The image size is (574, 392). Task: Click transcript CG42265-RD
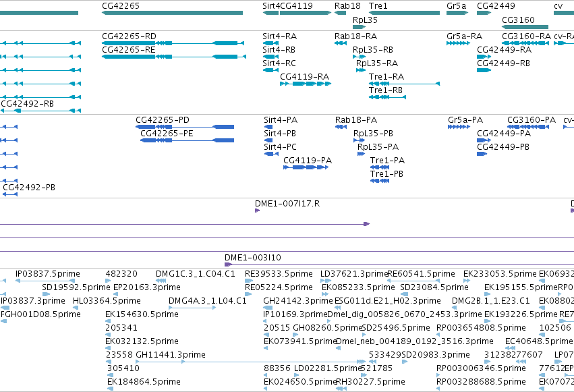coord(173,43)
